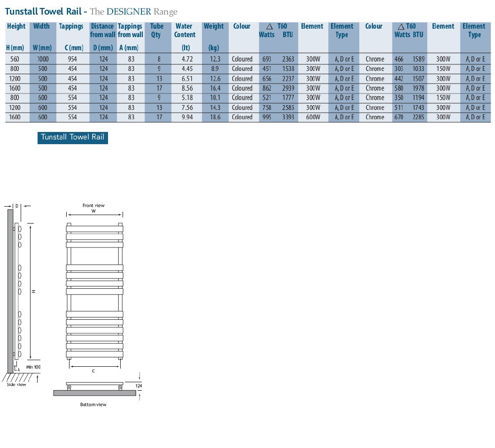Click the BTU value "1538"
Screen dimensions: 495x448
pos(288,69)
